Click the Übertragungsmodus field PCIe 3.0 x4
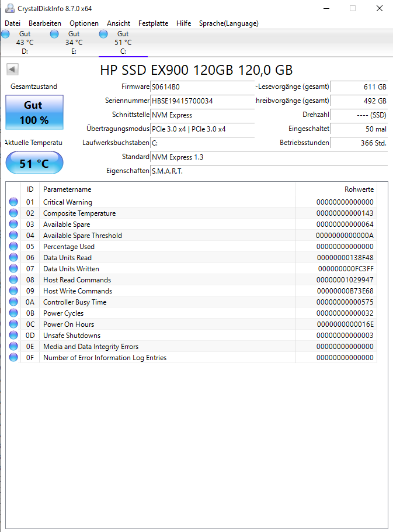Image resolution: width=393 pixels, height=532 pixels. pyautogui.click(x=202, y=129)
